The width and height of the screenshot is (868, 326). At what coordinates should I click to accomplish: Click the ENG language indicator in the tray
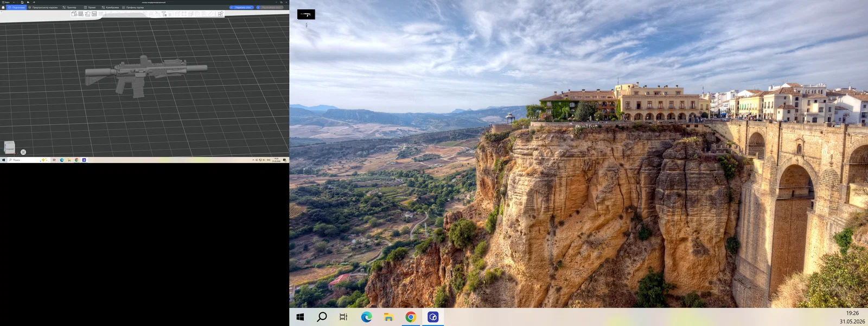click(x=269, y=160)
